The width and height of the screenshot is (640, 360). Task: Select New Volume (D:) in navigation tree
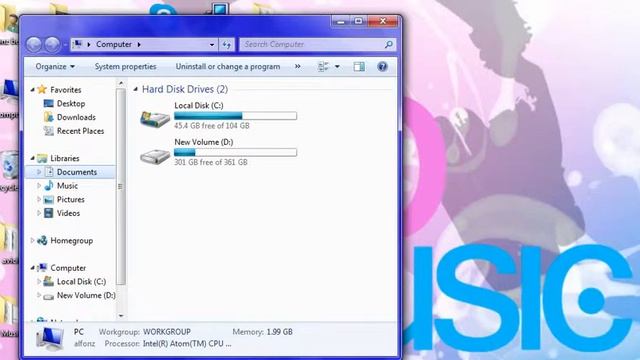(86, 295)
